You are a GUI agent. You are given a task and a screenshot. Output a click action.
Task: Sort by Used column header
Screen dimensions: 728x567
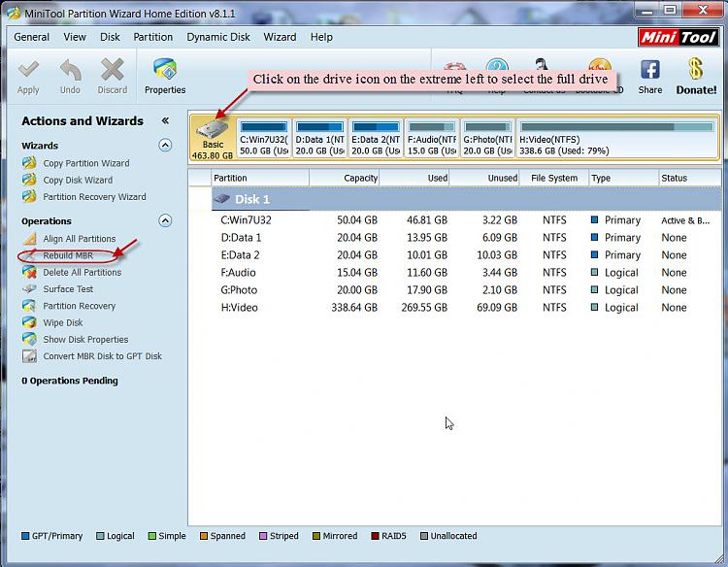414,178
